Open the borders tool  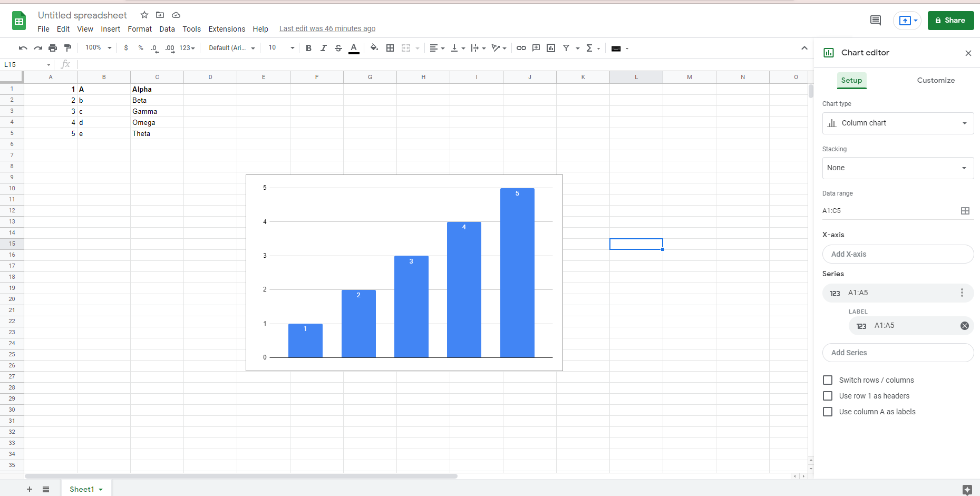tap(390, 48)
